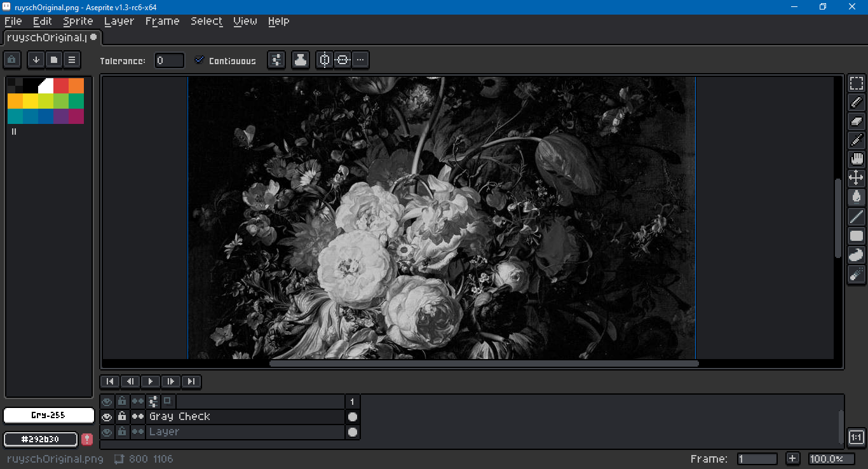Select the Gray Check layer's cel

coord(353,417)
